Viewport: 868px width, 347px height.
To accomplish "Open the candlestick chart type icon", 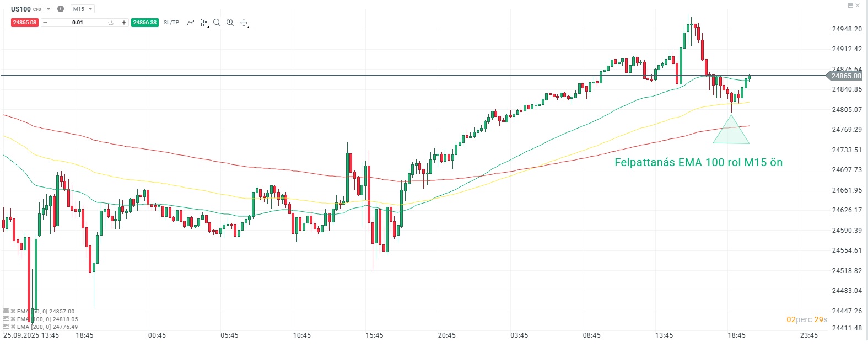I will click(x=204, y=23).
